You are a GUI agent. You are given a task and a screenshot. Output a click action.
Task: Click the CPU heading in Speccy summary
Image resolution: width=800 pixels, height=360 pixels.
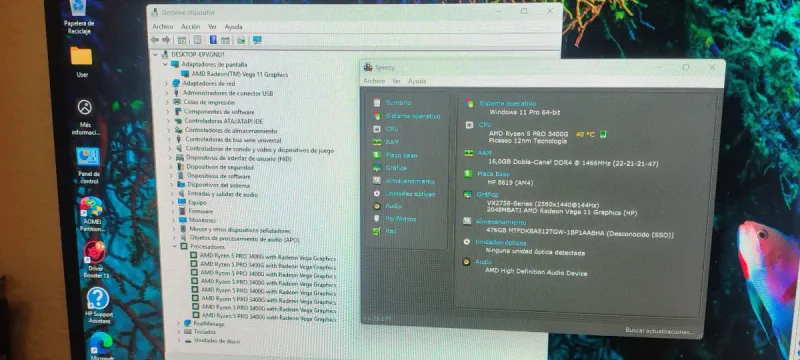coord(485,124)
